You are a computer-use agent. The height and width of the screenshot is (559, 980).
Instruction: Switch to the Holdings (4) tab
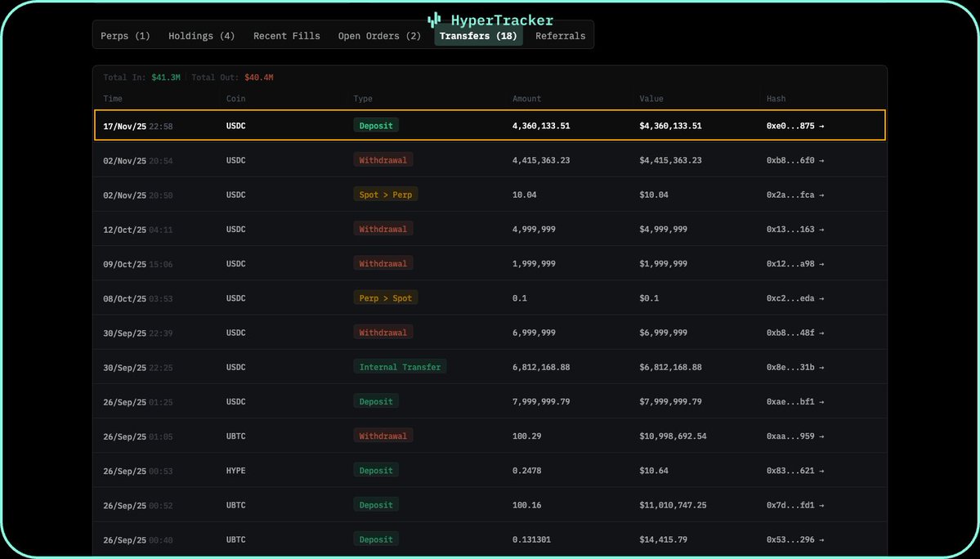coord(201,36)
